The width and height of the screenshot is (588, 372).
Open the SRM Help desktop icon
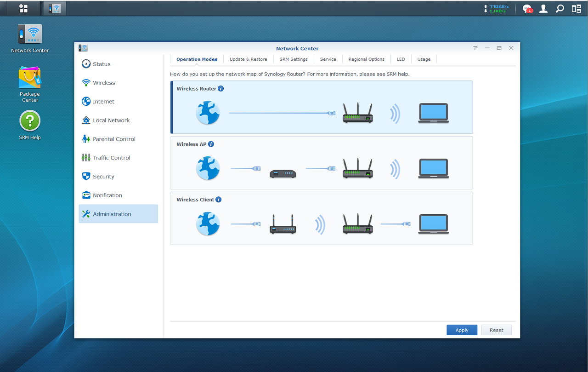30,125
